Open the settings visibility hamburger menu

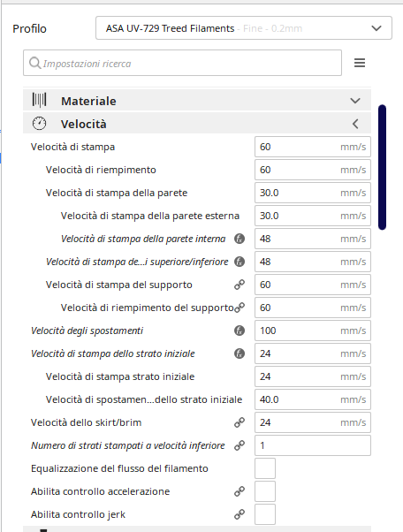click(x=360, y=63)
